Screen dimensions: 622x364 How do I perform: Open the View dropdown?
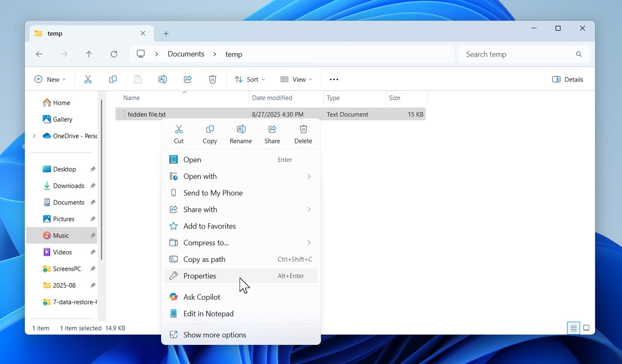point(296,80)
